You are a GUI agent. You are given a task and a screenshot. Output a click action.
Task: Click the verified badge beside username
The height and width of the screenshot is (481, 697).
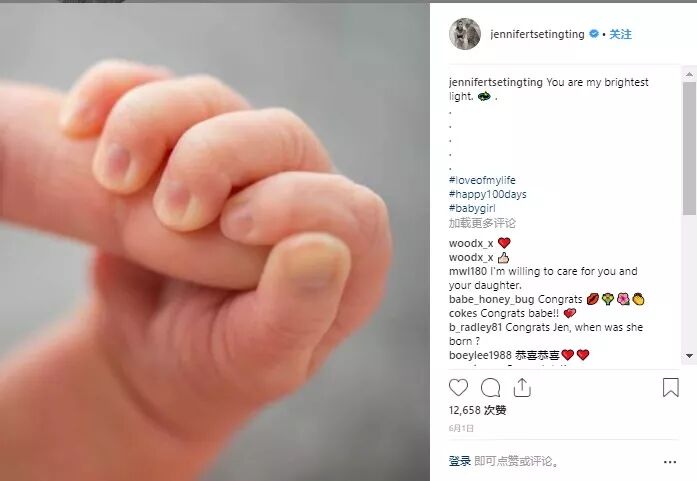pos(593,34)
